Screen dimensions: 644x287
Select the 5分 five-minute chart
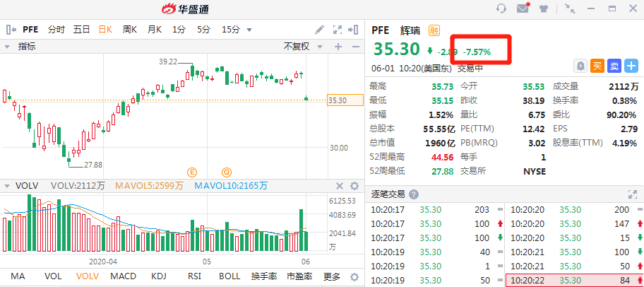point(203,30)
